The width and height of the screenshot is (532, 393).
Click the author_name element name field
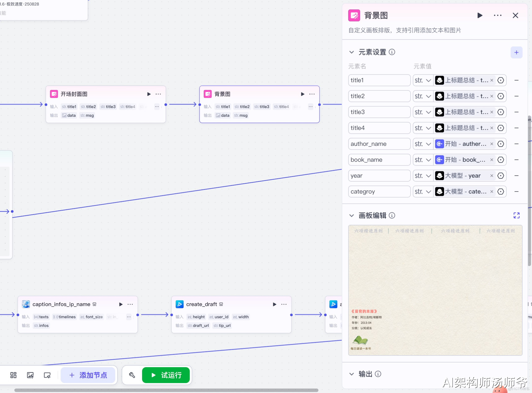[379, 144]
